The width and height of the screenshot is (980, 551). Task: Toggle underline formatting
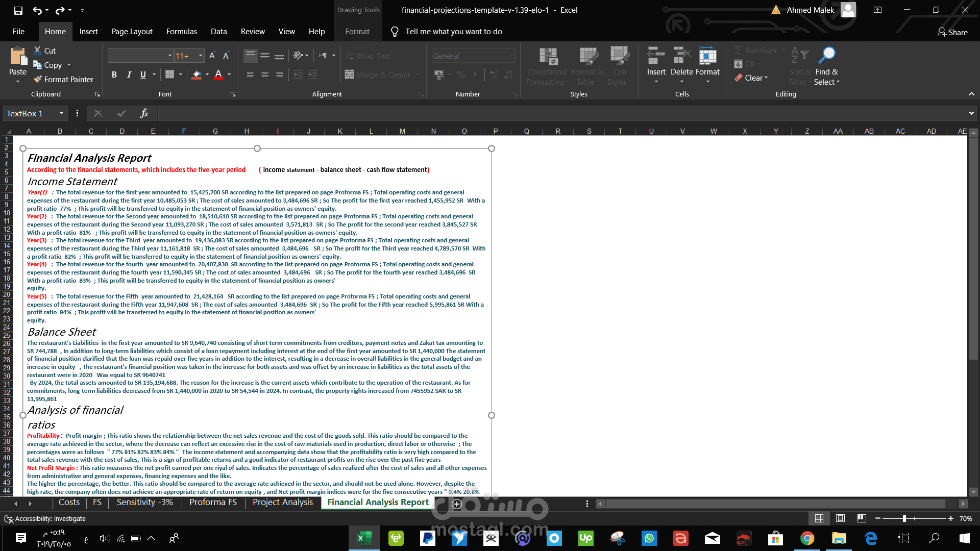143,74
